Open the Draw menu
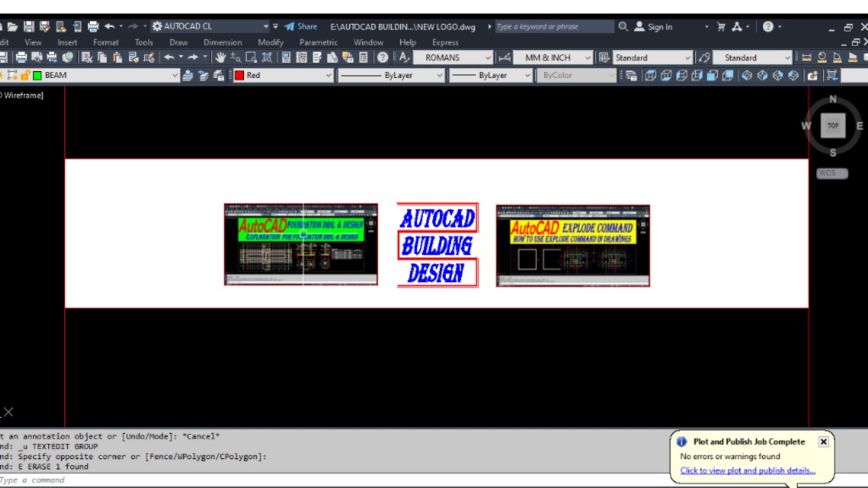 [178, 42]
